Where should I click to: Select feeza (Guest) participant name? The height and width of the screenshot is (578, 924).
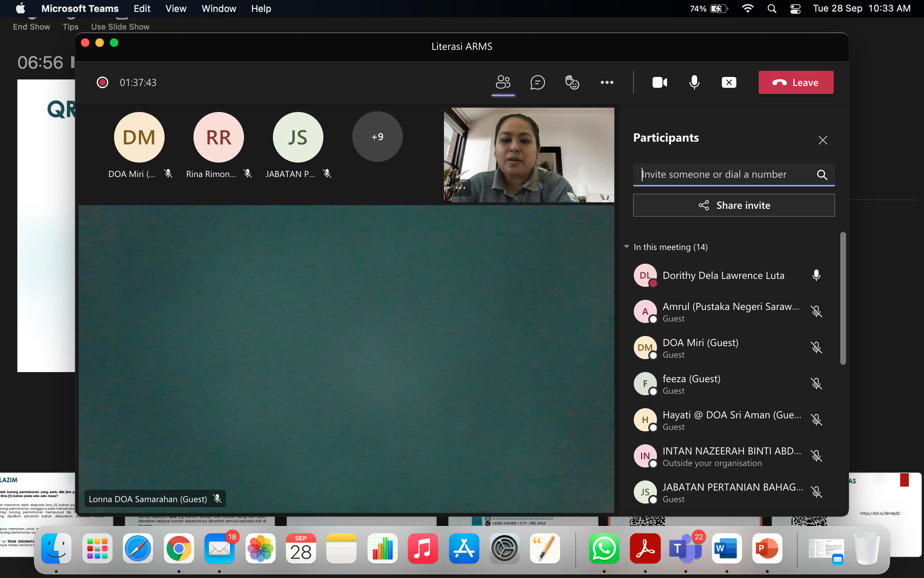click(691, 379)
